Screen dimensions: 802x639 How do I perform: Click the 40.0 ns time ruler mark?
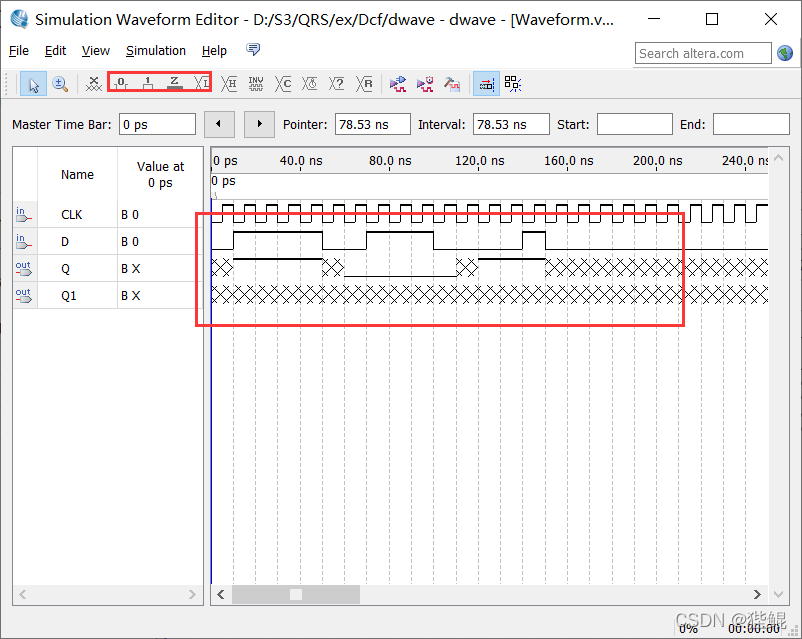pyautogui.click(x=301, y=161)
